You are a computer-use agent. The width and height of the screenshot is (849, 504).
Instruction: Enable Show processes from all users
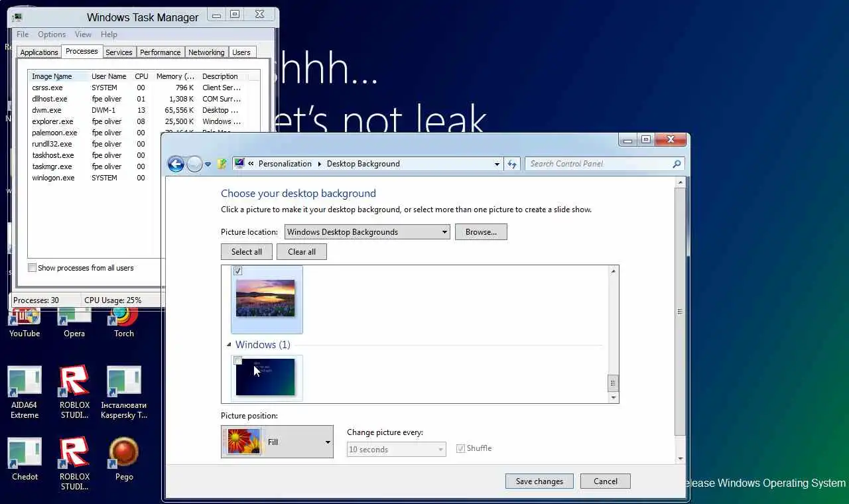(x=32, y=268)
